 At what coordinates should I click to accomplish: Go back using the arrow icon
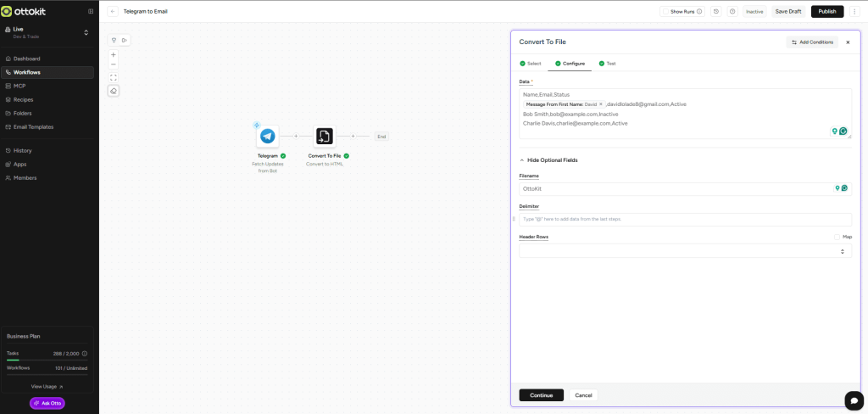pyautogui.click(x=113, y=12)
